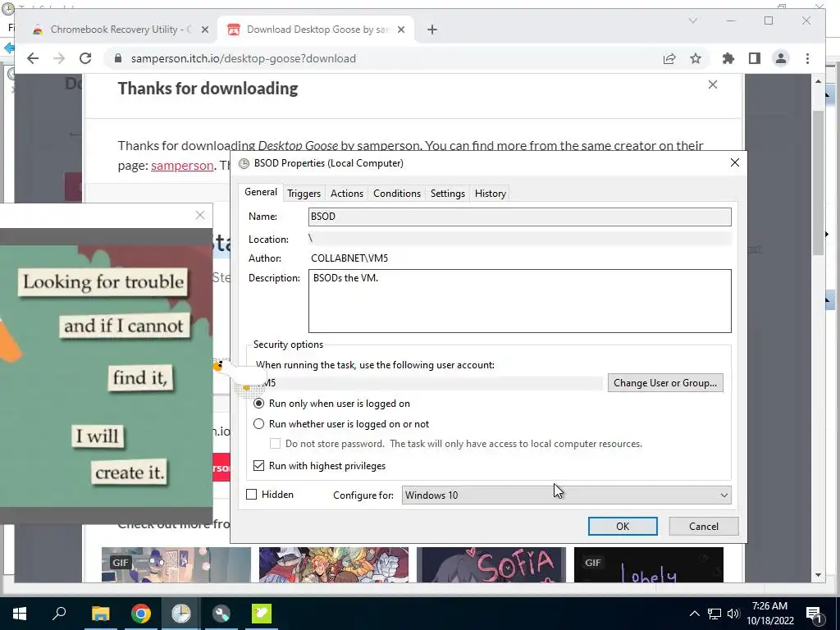Open volume control tray icon
Screen dimensions: 840x630
[x=733, y=614]
